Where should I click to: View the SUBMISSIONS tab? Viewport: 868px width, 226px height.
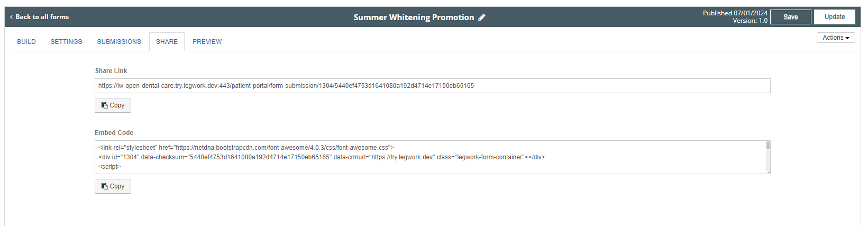click(119, 42)
